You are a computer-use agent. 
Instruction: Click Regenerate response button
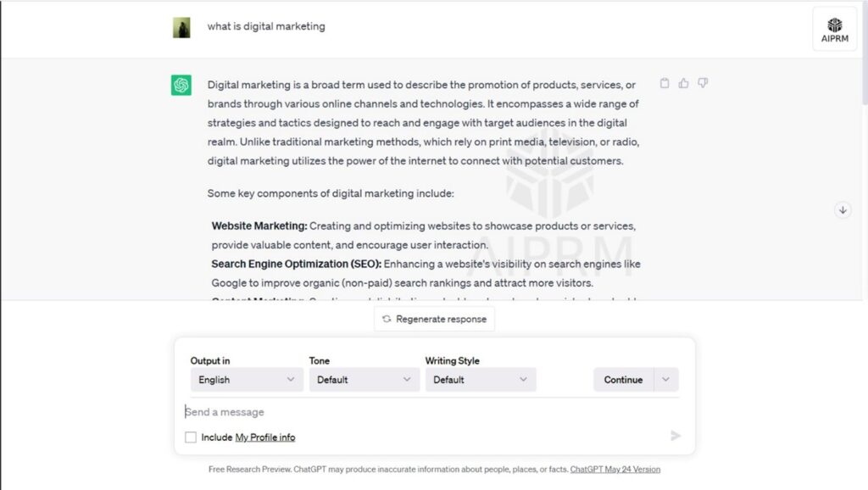(434, 319)
